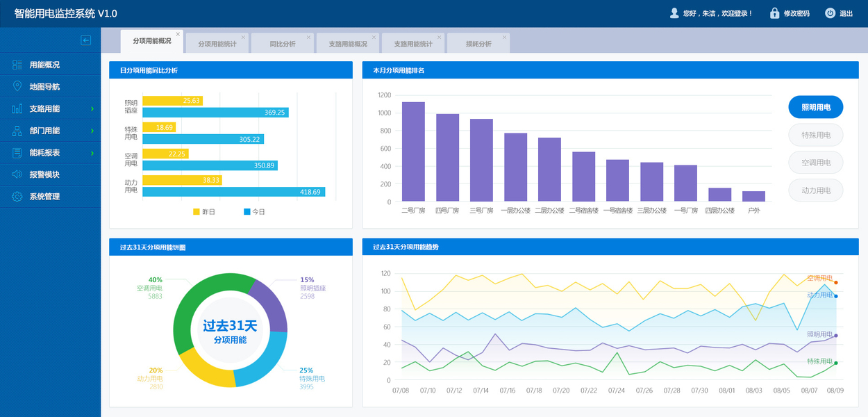This screenshot has width=868, height=417.
Task: Click the 用能概况 grid icon
Action: (17, 65)
